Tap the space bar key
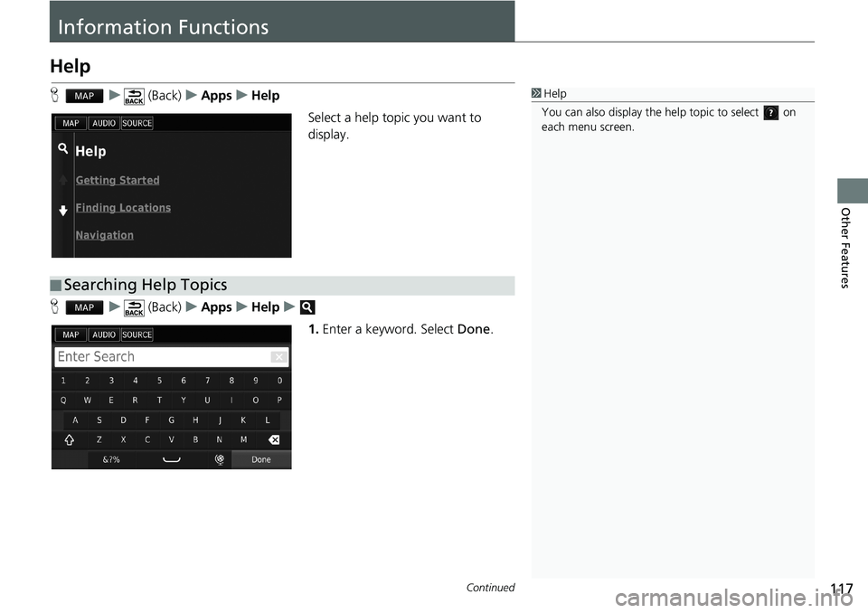Image resolution: width=868 pixels, height=613 pixels. point(172,459)
